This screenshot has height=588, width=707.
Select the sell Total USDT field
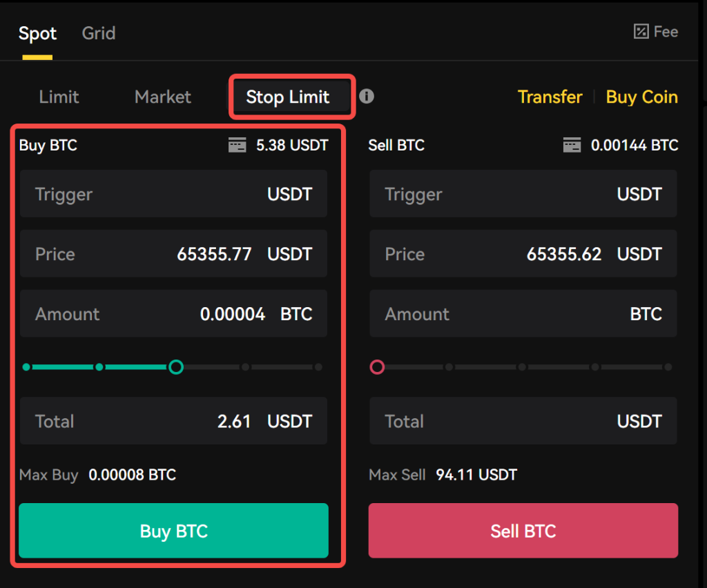[523, 421]
